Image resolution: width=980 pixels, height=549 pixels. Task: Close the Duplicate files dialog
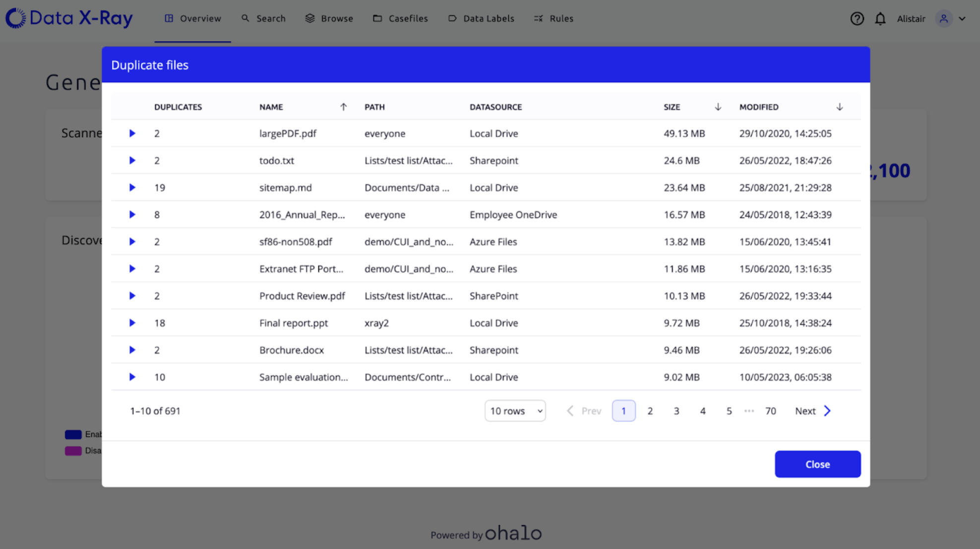[x=817, y=464]
